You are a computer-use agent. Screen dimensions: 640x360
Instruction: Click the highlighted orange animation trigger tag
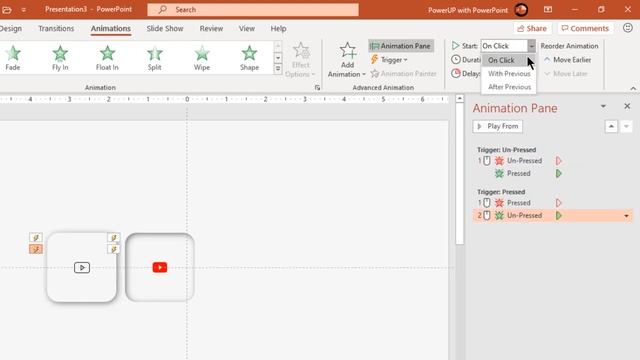coord(36,249)
